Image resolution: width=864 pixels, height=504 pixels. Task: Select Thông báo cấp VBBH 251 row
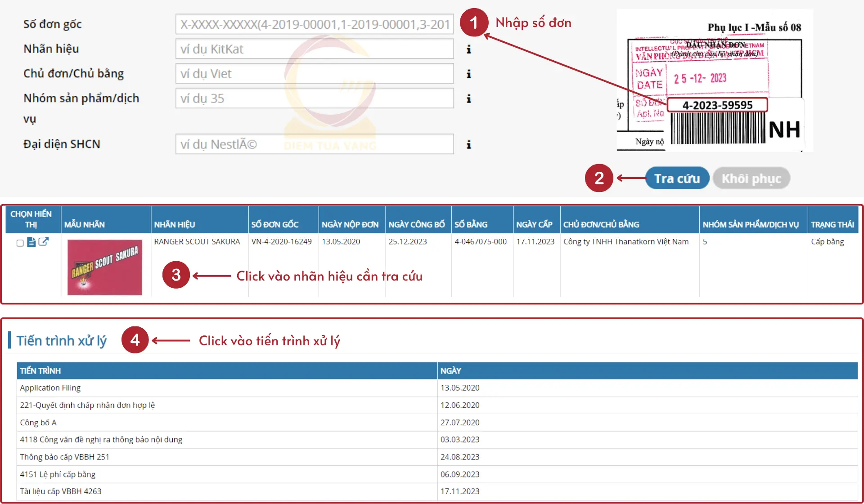click(x=437, y=457)
